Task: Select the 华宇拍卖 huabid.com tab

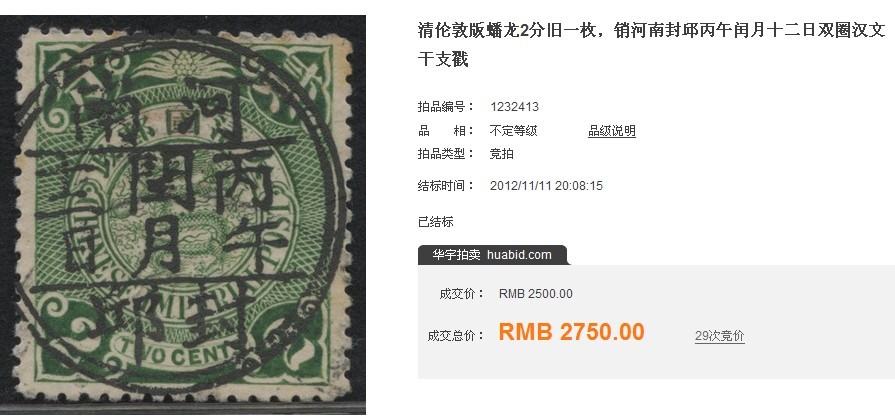Action: tap(493, 255)
